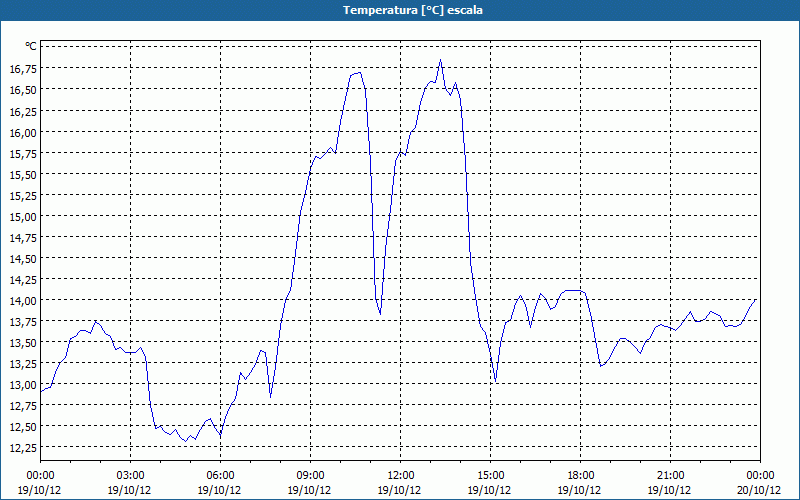Pick the 13,75 axis label
Screen dimensions: 800x500
(23, 321)
